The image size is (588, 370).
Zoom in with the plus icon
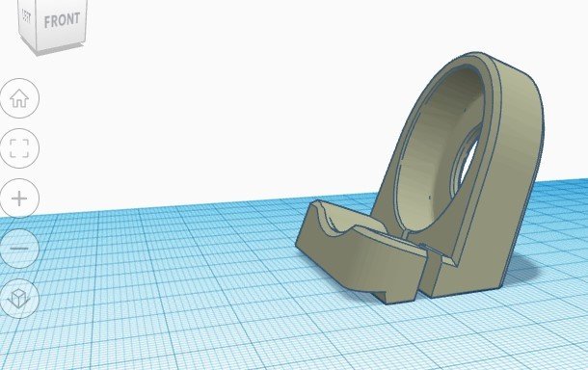(19, 198)
